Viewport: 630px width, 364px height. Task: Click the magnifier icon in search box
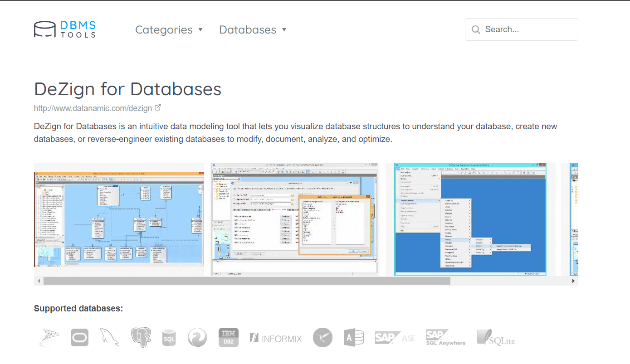click(476, 29)
